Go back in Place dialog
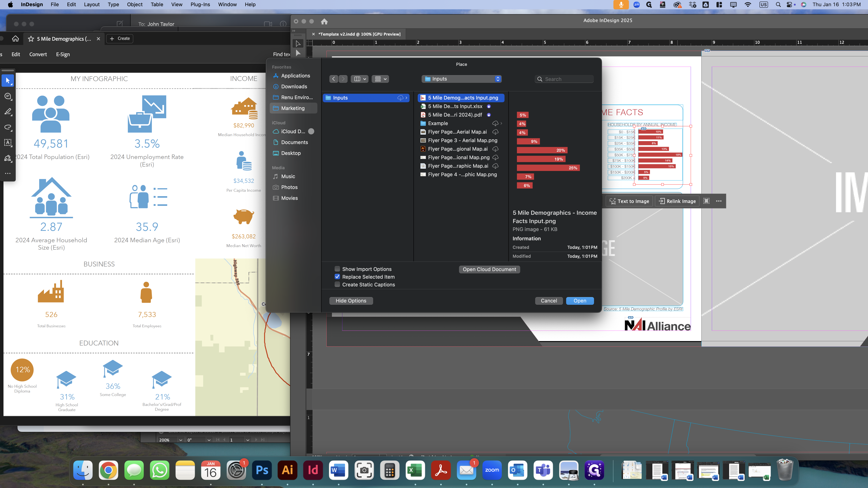The width and height of the screenshot is (868, 488). click(x=334, y=79)
